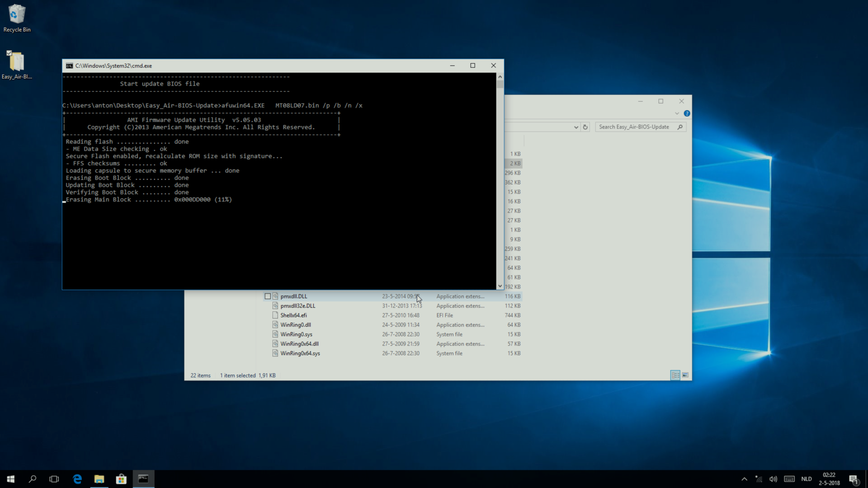
Task: Switch to large icons view in Explorer
Action: coord(685,375)
